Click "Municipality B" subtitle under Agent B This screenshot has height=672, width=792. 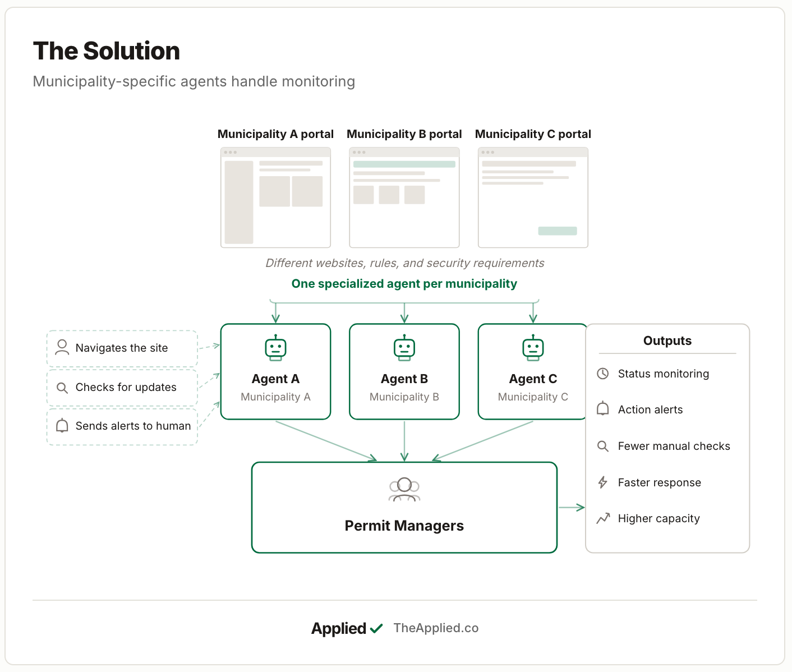click(x=404, y=397)
